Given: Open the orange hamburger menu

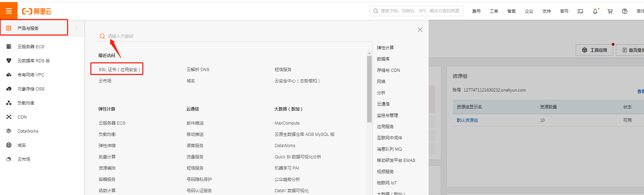Looking at the screenshot, I should tap(9, 11).
